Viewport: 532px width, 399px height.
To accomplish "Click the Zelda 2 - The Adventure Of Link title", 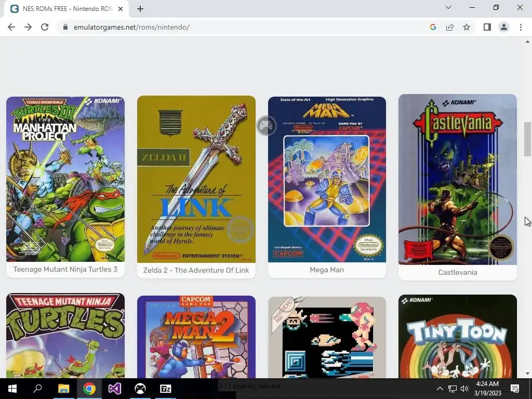I will (196, 270).
